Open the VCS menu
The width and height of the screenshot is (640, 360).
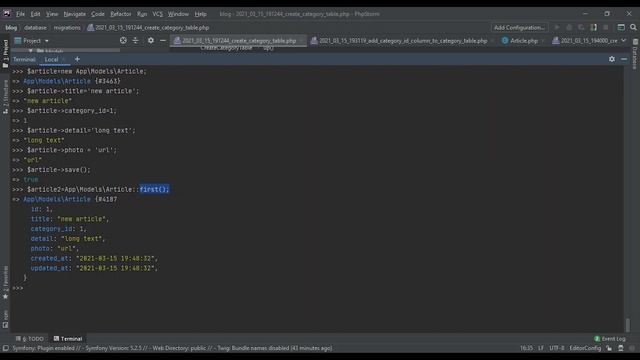tap(157, 14)
